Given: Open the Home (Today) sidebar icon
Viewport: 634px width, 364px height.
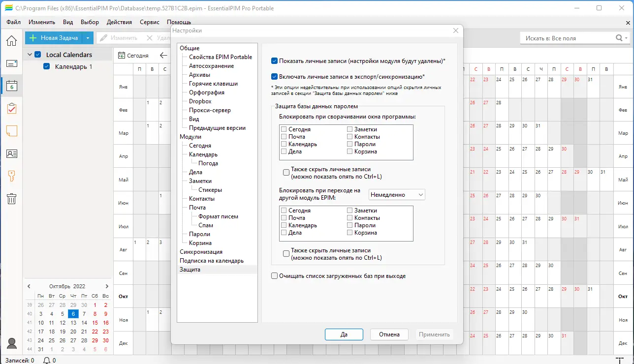Looking at the screenshot, I should tap(11, 40).
